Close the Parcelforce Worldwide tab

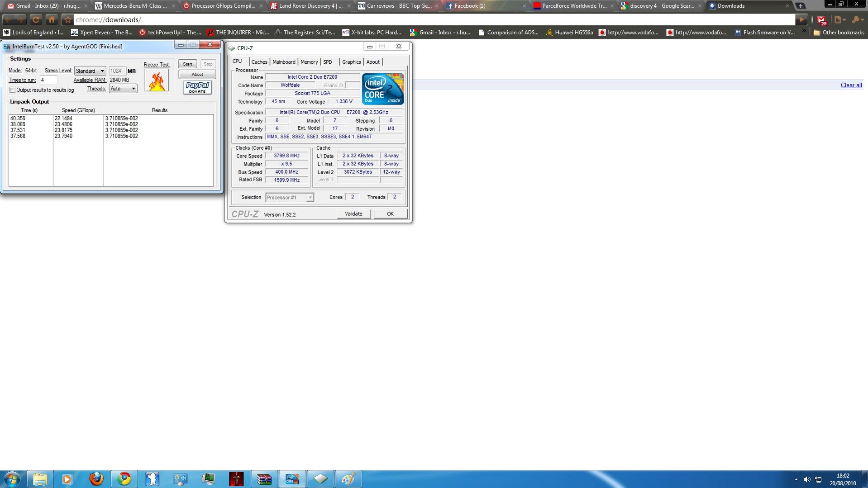pos(612,6)
